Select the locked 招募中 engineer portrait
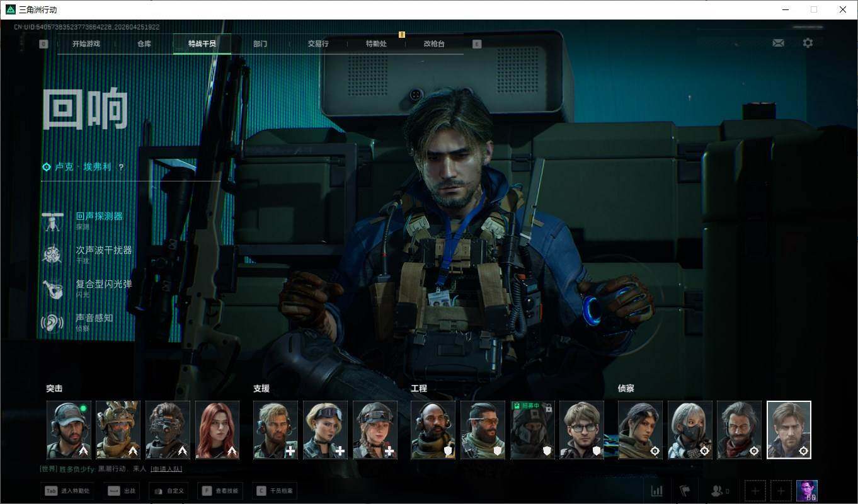This screenshot has width=858, height=504. (x=532, y=430)
